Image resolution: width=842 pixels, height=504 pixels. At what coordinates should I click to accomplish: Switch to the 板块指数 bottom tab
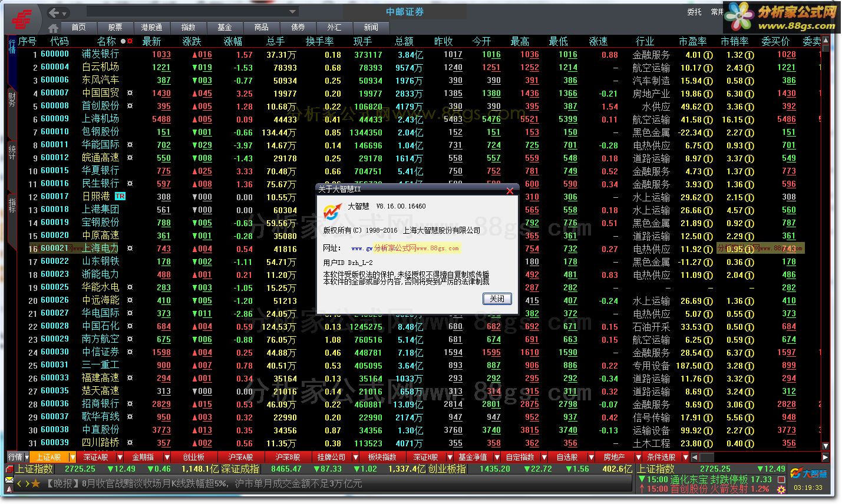pyautogui.click(x=382, y=457)
